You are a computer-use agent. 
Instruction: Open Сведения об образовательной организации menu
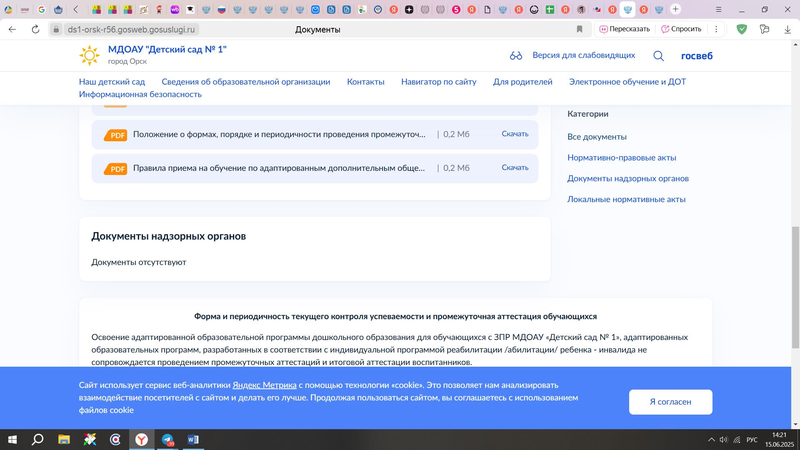click(246, 82)
